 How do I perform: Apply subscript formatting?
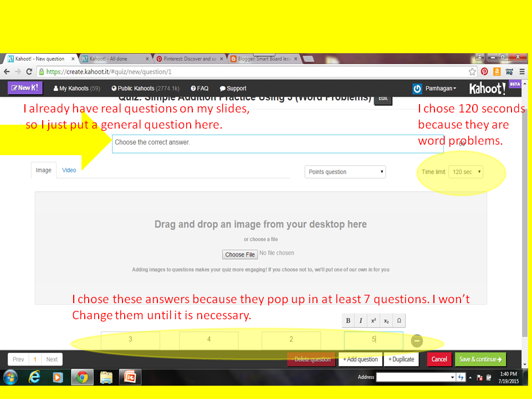(386, 321)
